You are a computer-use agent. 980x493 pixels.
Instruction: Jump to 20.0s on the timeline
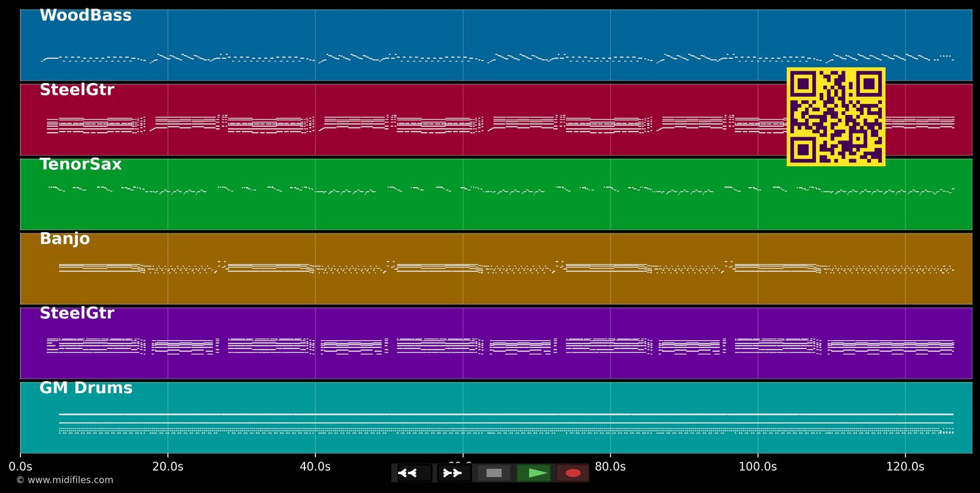tap(167, 467)
